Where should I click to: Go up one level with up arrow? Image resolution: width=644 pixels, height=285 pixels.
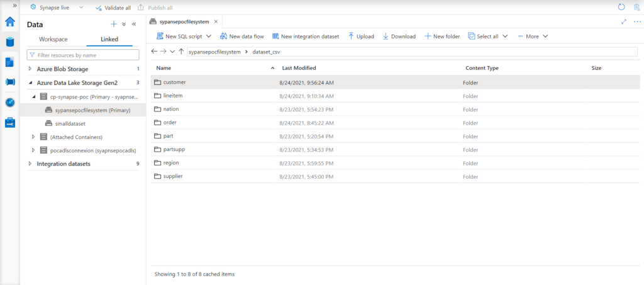(181, 52)
